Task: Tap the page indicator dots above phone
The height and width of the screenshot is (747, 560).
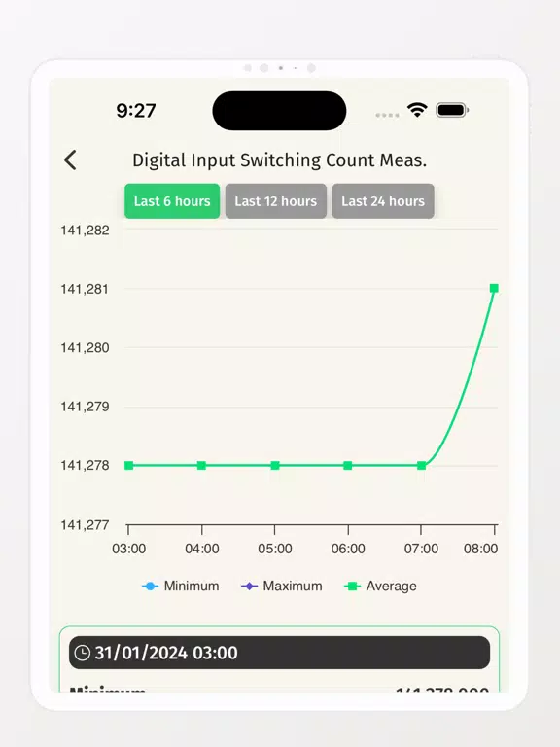Action: [280, 68]
